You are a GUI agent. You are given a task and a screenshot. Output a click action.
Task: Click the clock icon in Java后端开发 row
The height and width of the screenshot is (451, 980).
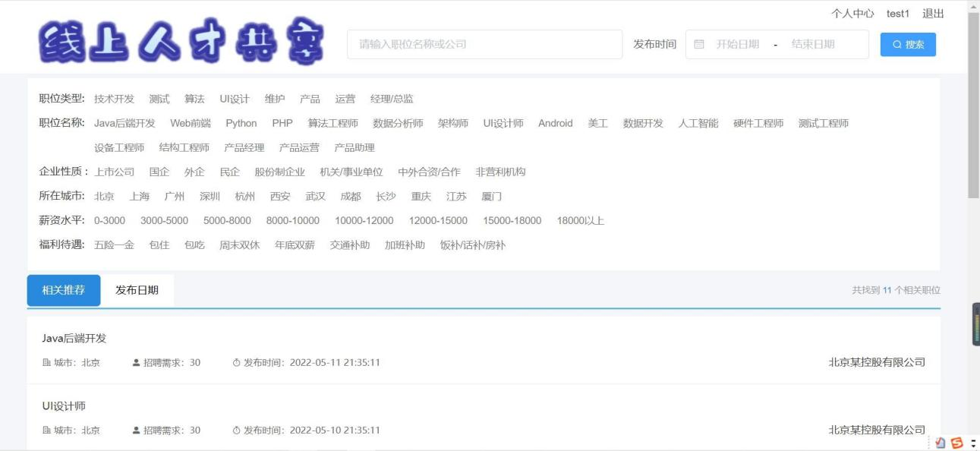(x=236, y=363)
